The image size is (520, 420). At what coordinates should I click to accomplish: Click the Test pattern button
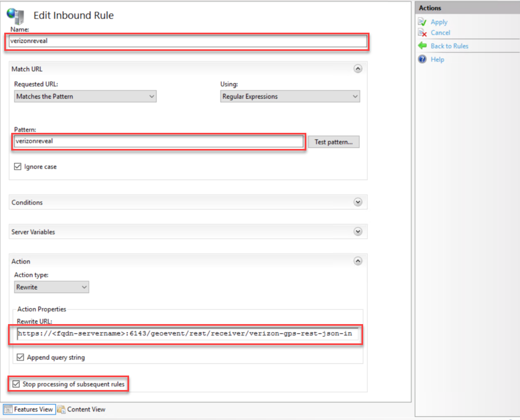click(x=334, y=142)
